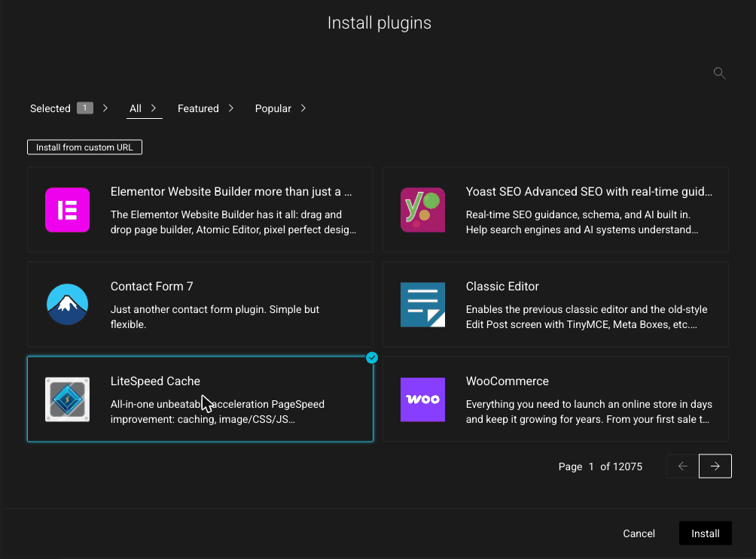Image resolution: width=756 pixels, height=559 pixels.
Task: Go to next page with right arrow
Action: [715, 466]
